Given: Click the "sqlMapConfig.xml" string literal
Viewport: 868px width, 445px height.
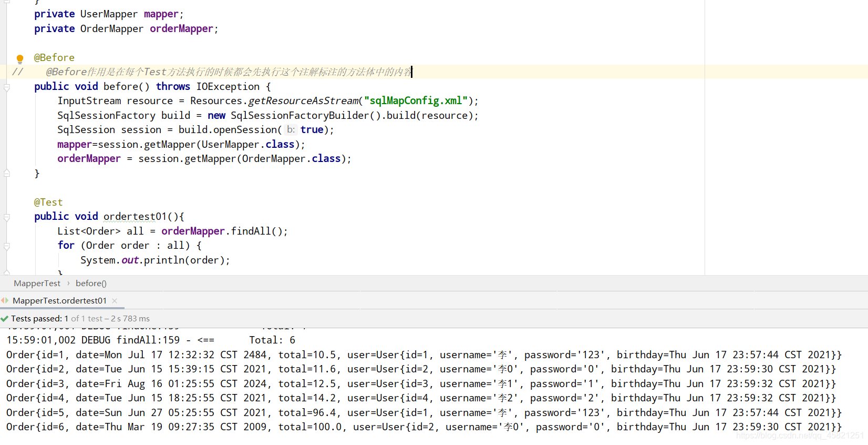Looking at the screenshot, I should [416, 101].
